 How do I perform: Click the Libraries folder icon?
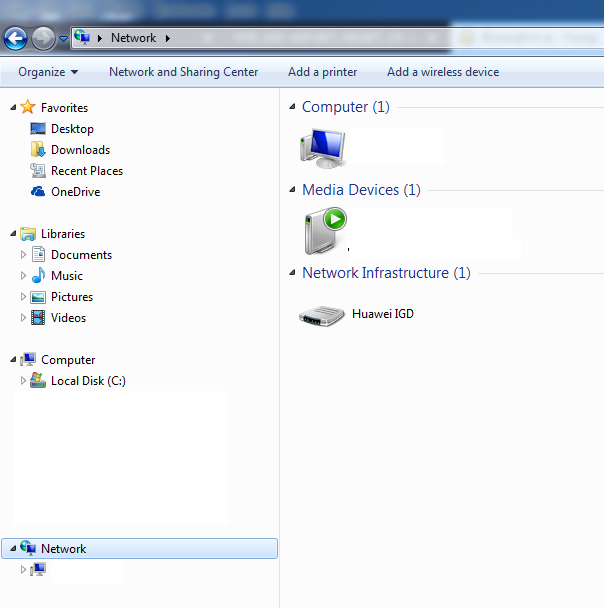click(x=28, y=234)
